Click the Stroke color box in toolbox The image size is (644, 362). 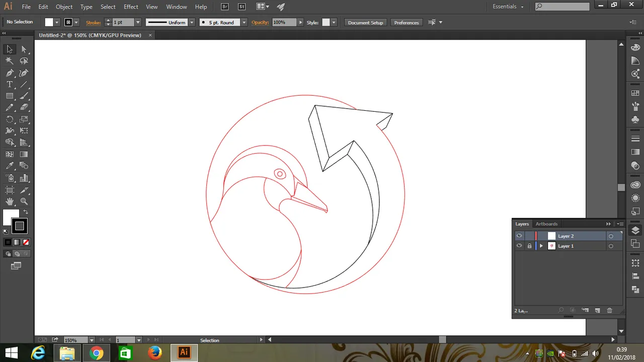click(20, 226)
